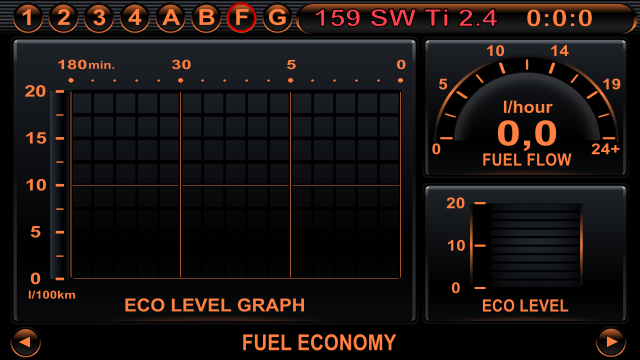Click the ECO LEVEL GRAPH title
640x360 pixels.
coord(214,305)
